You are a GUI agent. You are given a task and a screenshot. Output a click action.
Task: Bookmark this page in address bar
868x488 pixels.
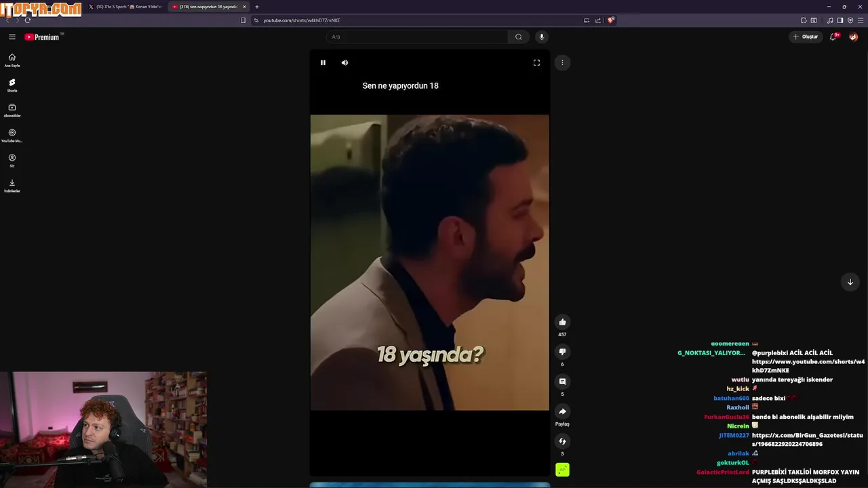coord(243,20)
